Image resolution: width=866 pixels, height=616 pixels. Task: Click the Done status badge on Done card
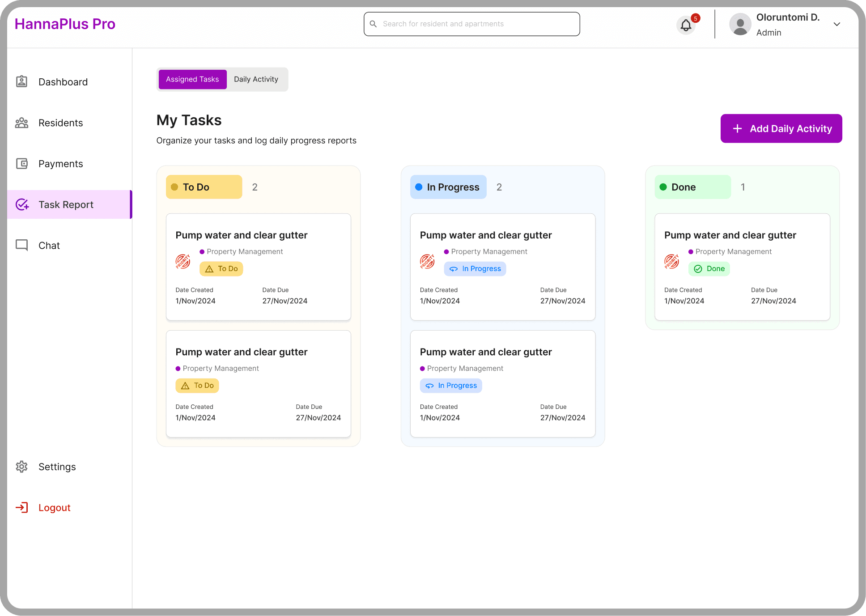point(709,269)
